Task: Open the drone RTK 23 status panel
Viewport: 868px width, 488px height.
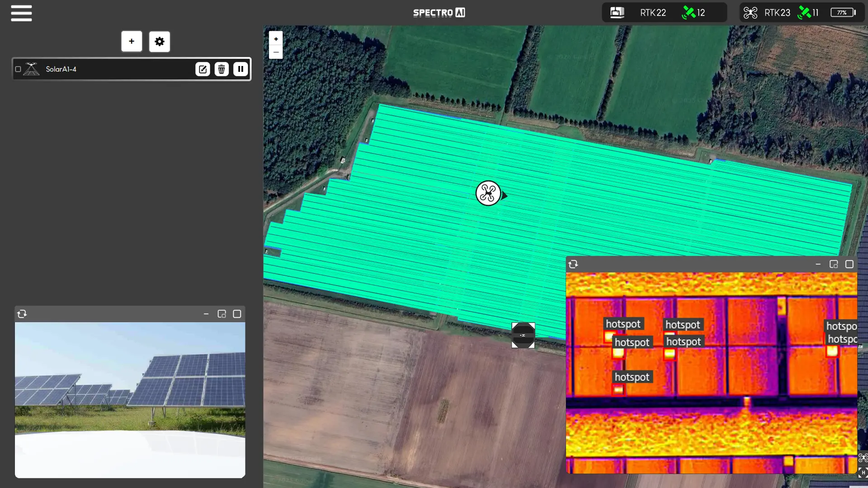Action: pos(777,12)
